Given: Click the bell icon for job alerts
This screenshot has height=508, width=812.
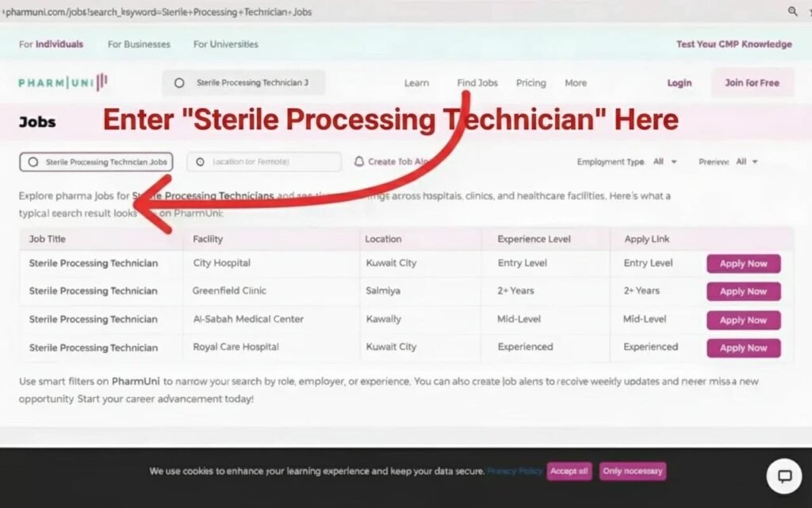Looking at the screenshot, I should [359, 161].
